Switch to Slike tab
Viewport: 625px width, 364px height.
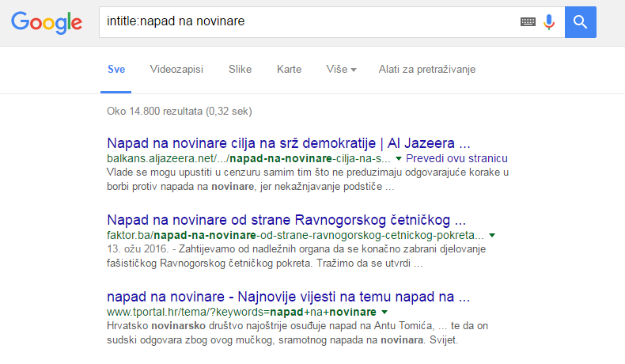pyautogui.click(x=240, y=70)
